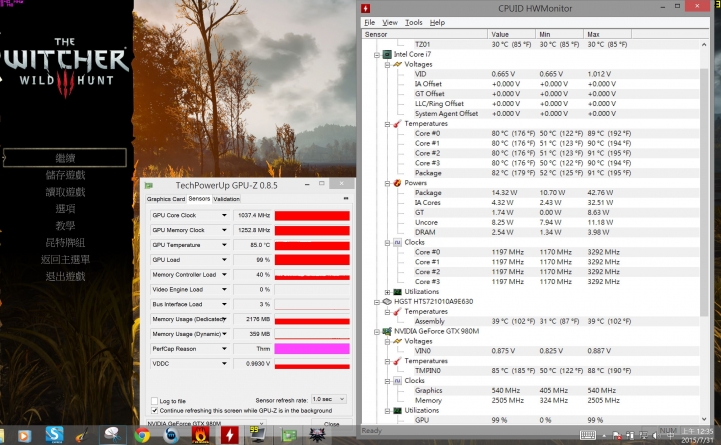
Task: Open GPU Core Clock sensor dropdown
Action: click(x=224, y=215)
